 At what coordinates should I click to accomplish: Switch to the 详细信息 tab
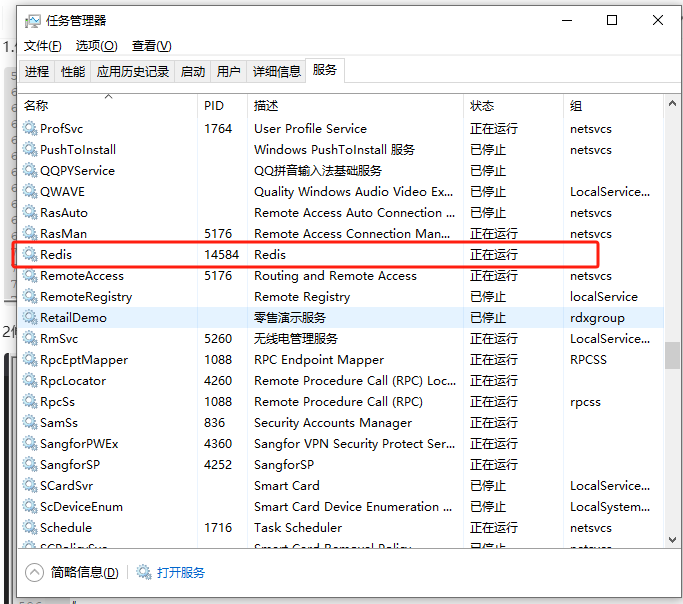tap(277, 71)
